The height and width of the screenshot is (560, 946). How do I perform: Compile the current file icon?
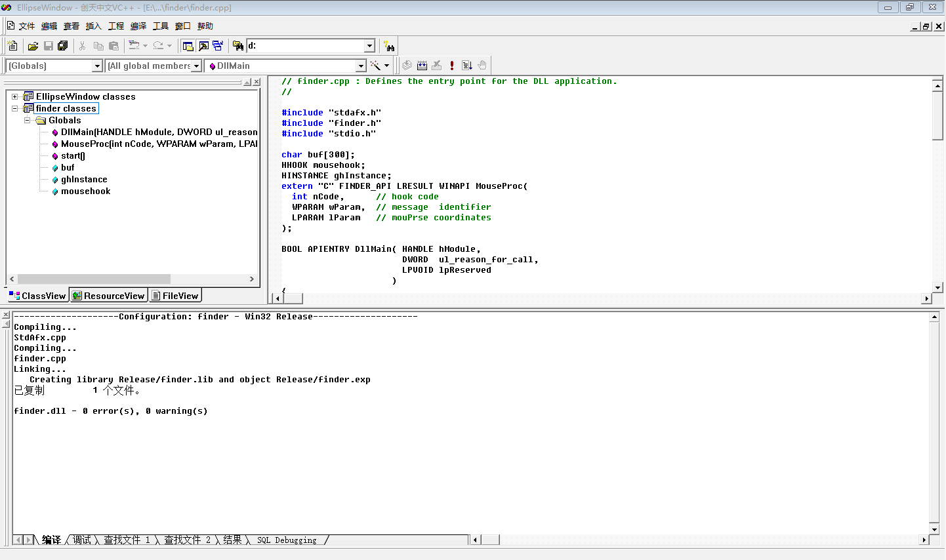coord(407,66)
